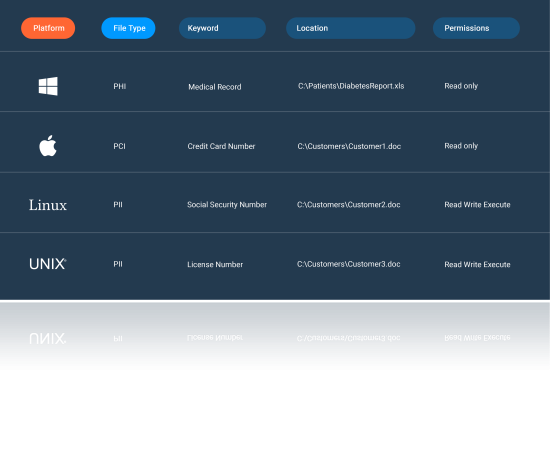Select the Social Security Number keyword
Screen dimensions: 550x459
point(227,204)
